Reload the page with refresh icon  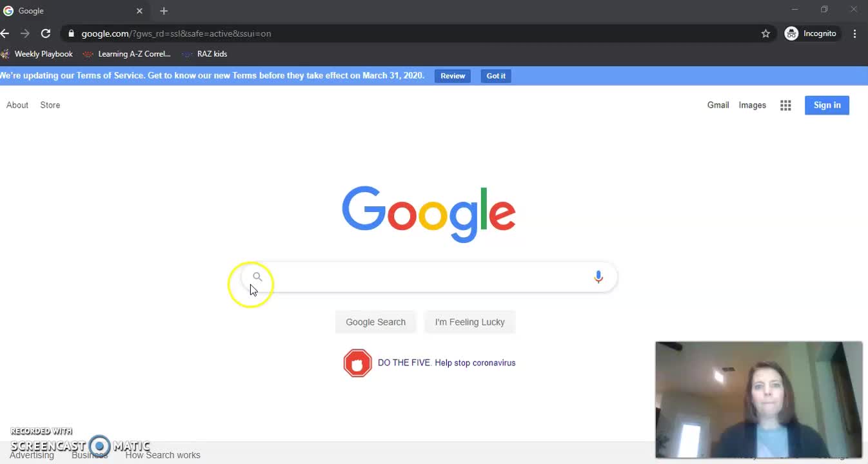point(46,34)
